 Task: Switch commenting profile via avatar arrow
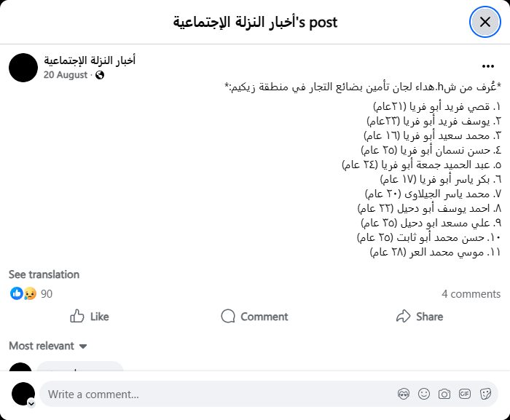click(31, 403)
